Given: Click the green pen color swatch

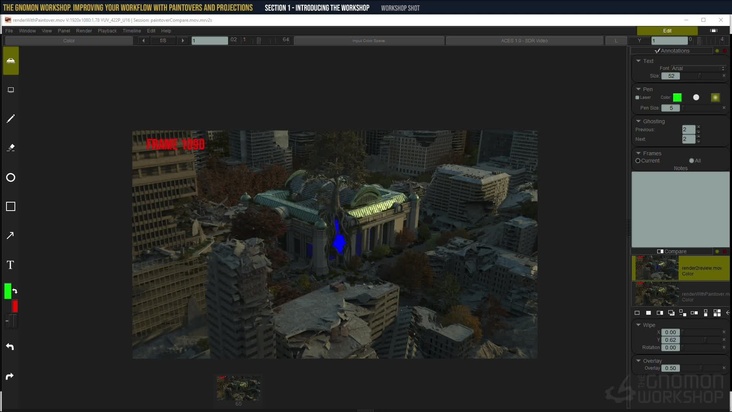Looking at the screenshot, I should (x=677, y=98).
